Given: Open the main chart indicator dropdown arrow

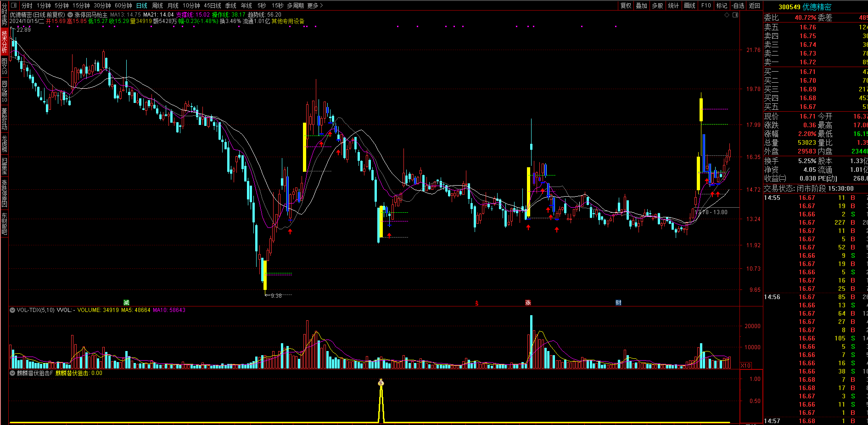Looking at the screenshot, I should point(71,15).
